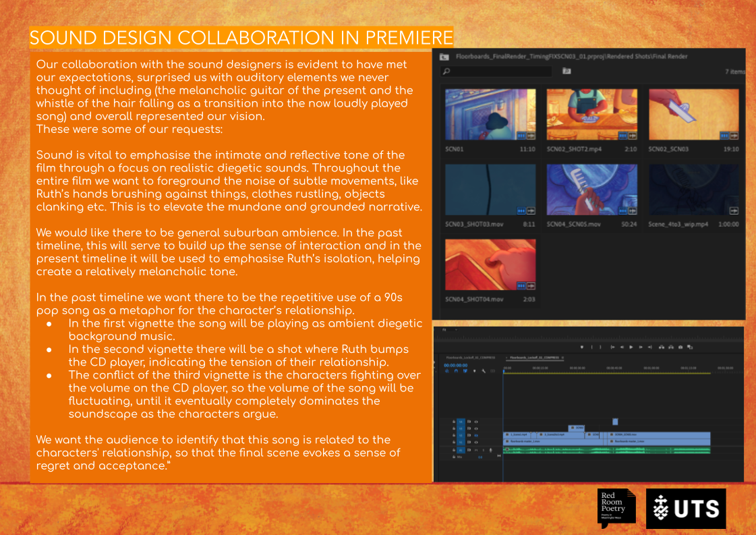Toggle lock on the A1 audio track
756x535 pixels.
pos(454,450)
